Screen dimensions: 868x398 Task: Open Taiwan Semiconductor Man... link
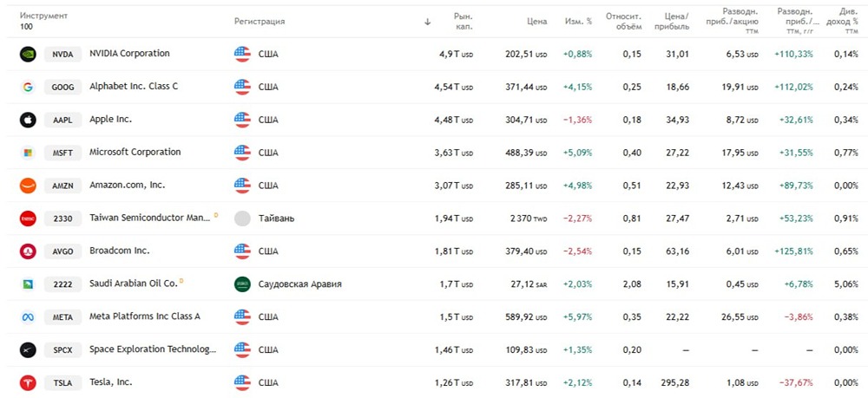(x=150, y=218)
